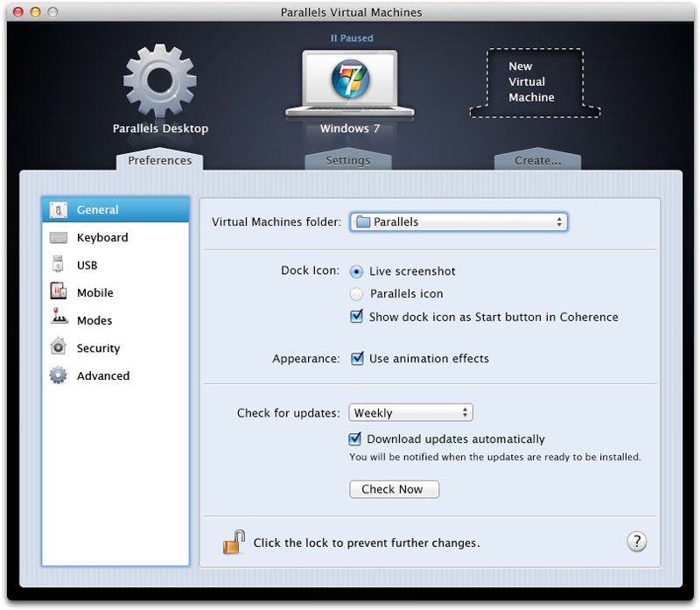Open the Virtual Machines folder dropdown
Screen dimensions: 700x610
tap(458, 222)
